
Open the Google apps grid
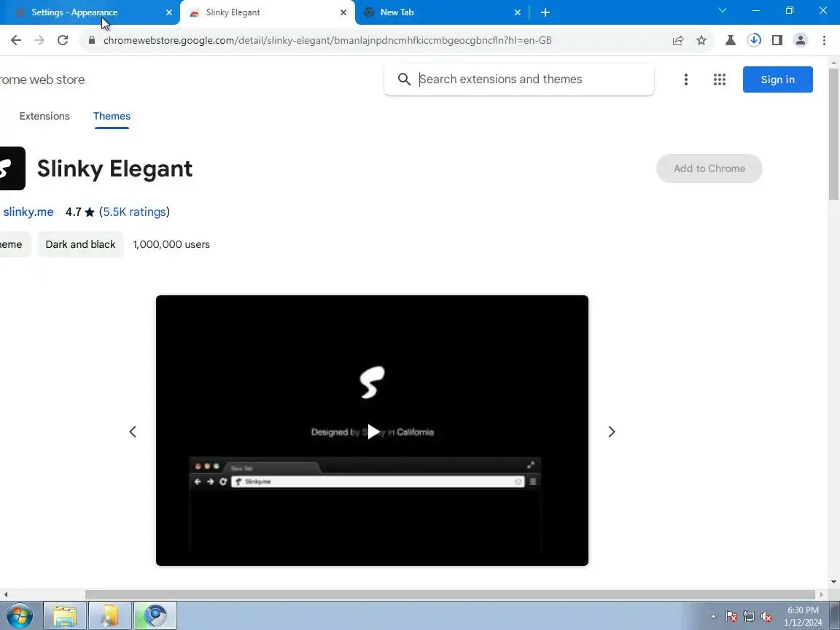(720, 79)
